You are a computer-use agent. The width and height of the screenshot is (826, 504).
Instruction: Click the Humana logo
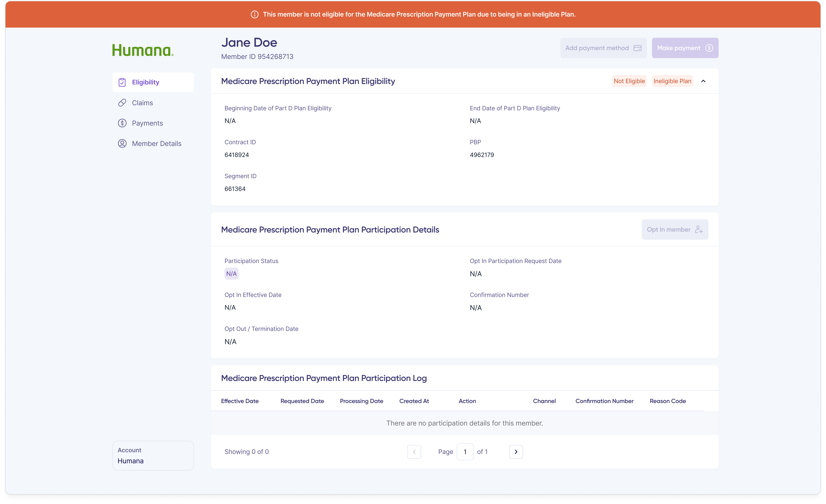click(143, 50)
